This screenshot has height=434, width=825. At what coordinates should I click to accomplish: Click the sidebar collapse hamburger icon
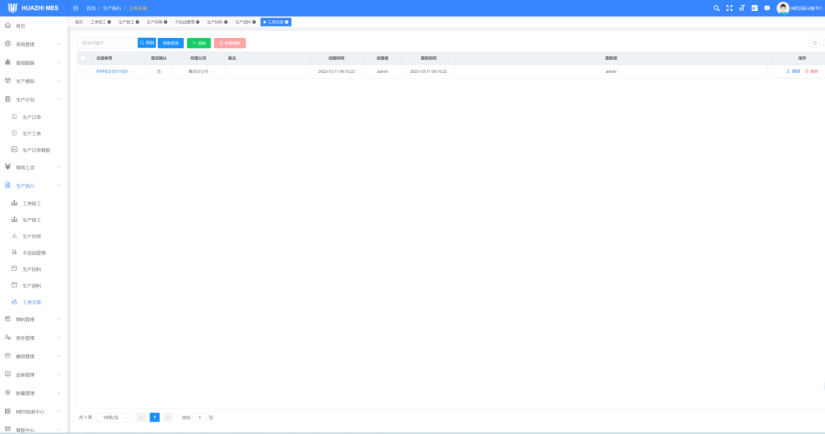[76, 8]
